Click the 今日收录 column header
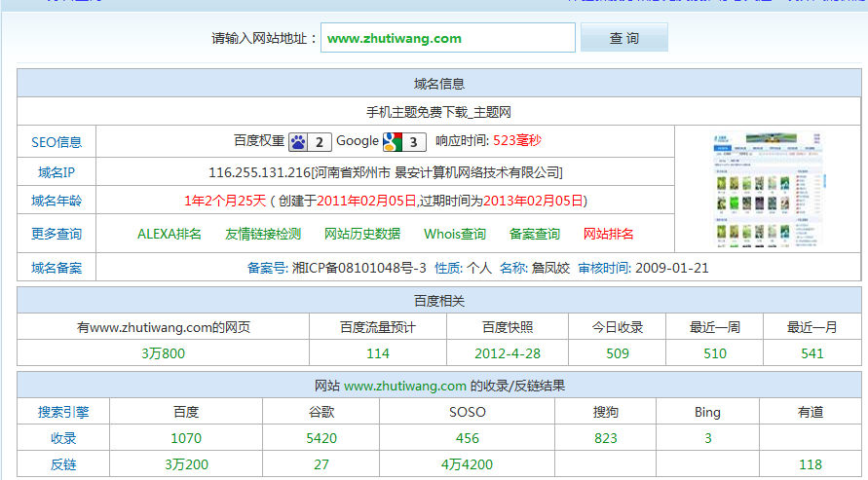The image size is (868, 480). (x=618, y=327)
